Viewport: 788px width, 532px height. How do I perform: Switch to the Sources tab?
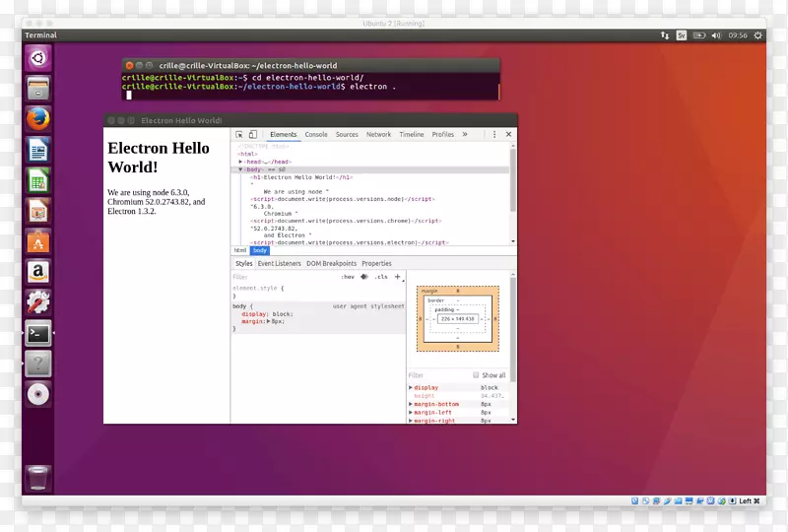pyautogui.click(x=347, y=135)
